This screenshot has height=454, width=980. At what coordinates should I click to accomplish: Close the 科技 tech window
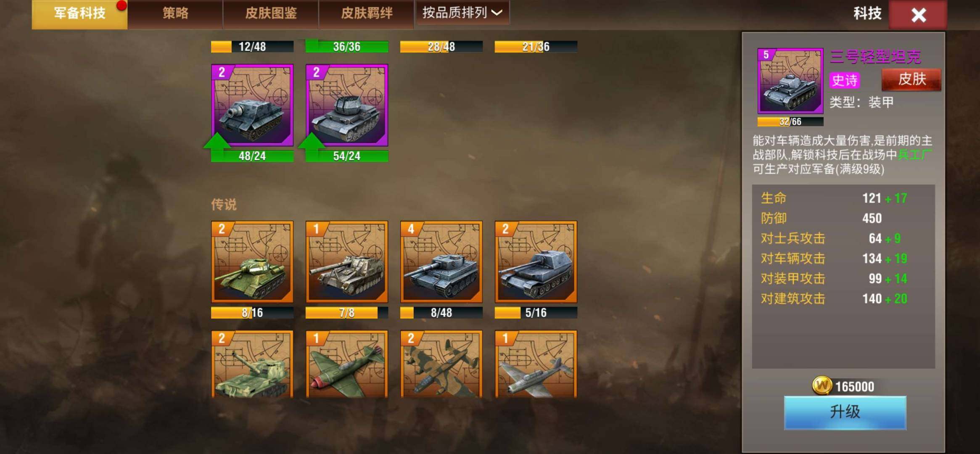[918, 15]
